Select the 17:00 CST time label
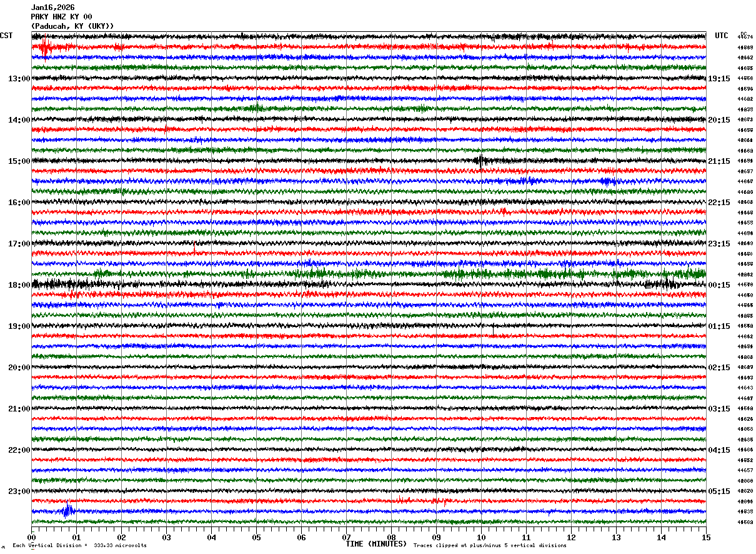The width and height of the screenshot is (756, 554). (x=19, y=244)
